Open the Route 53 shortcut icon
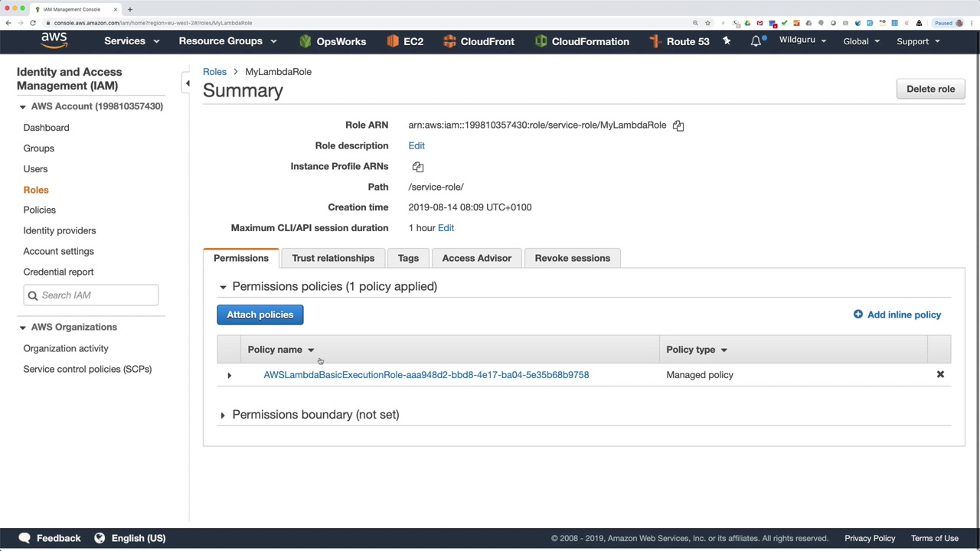The image size is (980, 551). (655, 41)
